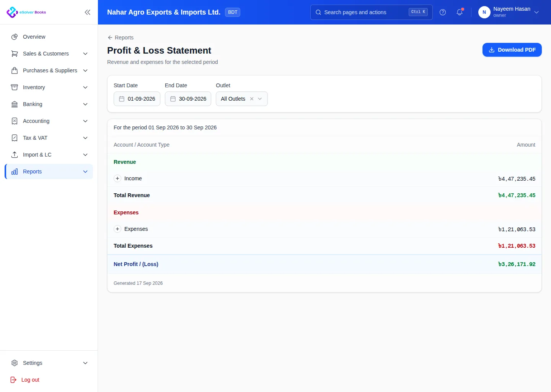Image resolution: width=551 pixels, height=392 pixels.
Task: Click the Purchases & Suppliers bag icon
Action: (x=15, y=70)
